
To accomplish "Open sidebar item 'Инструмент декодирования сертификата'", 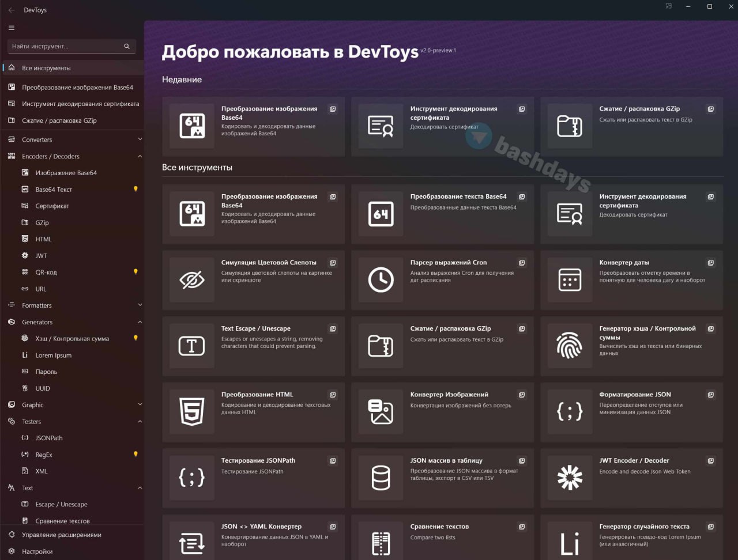I will (x=73, y=104).
